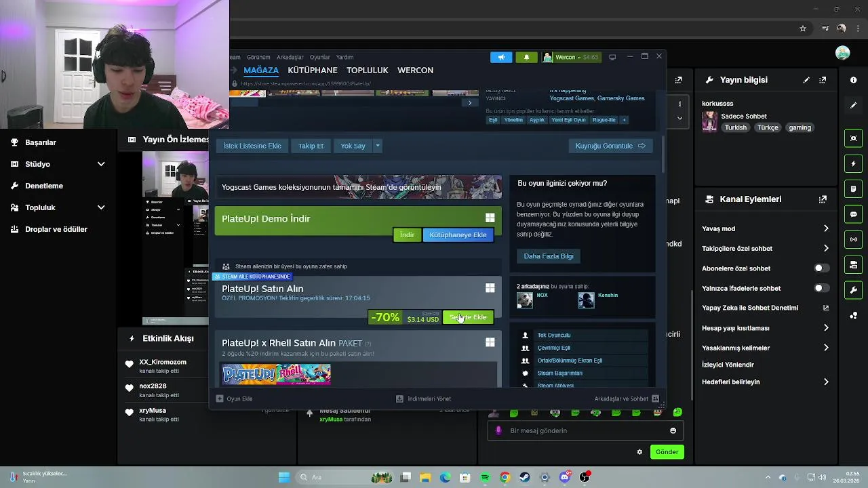The image size is (868, 488).
Task: Open Görünüm menu in Steam
Action: [x=258, y=57]
